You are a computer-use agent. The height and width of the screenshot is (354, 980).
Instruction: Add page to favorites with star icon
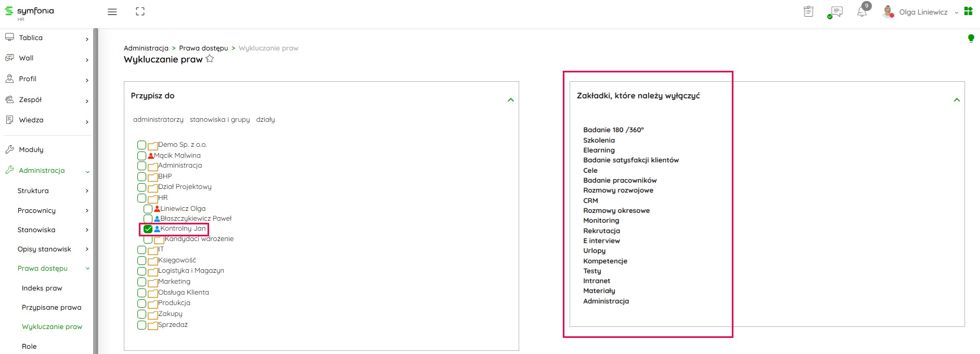point(210,59)
